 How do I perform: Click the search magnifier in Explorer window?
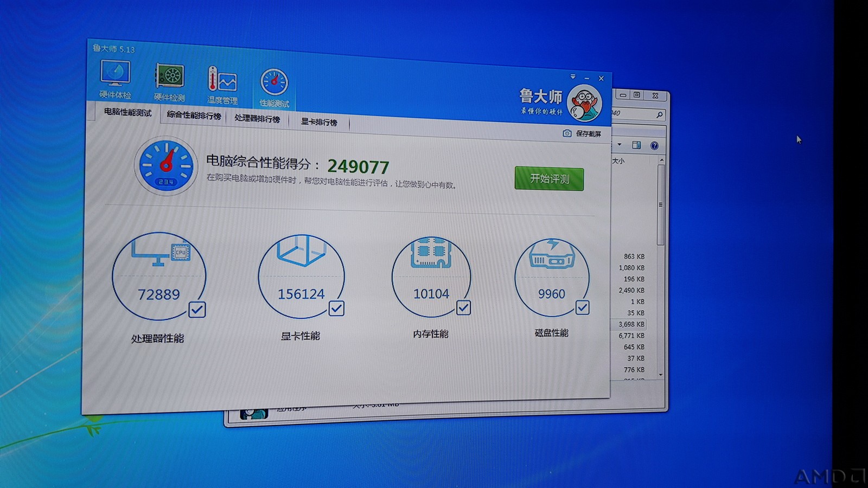[659, 114]
